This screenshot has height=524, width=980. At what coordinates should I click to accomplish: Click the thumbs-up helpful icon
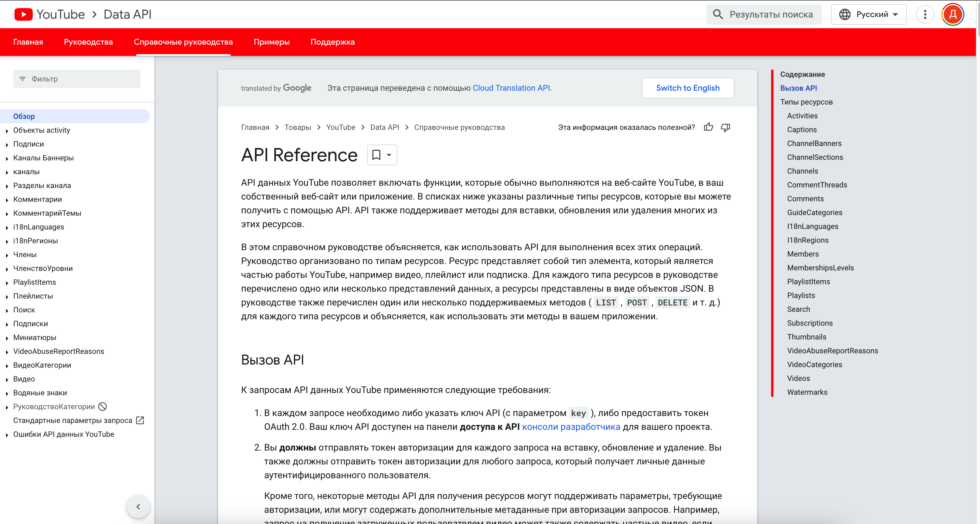(x=708, y=127)
